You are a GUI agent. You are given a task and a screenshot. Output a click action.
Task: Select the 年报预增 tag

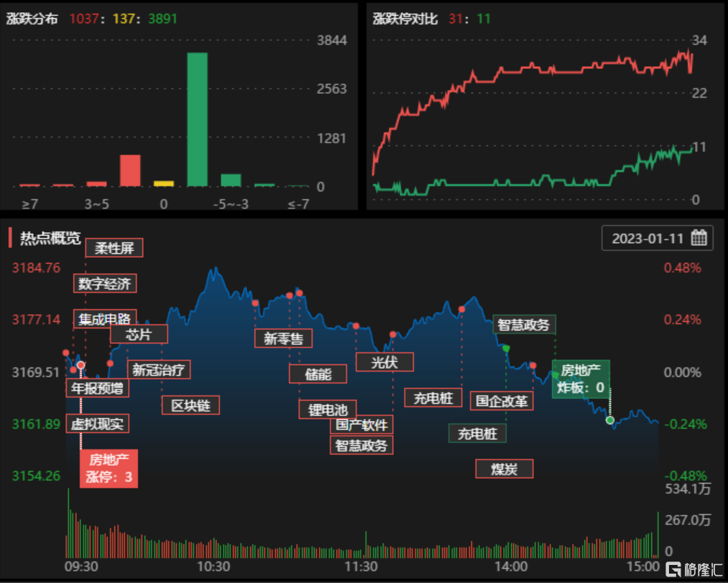click(x=98, y=388)
